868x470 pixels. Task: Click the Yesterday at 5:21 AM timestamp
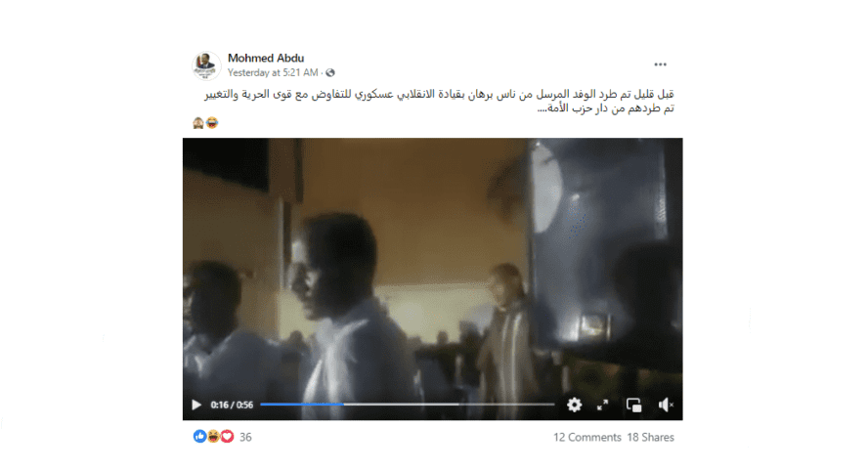(x=273, y=72)
